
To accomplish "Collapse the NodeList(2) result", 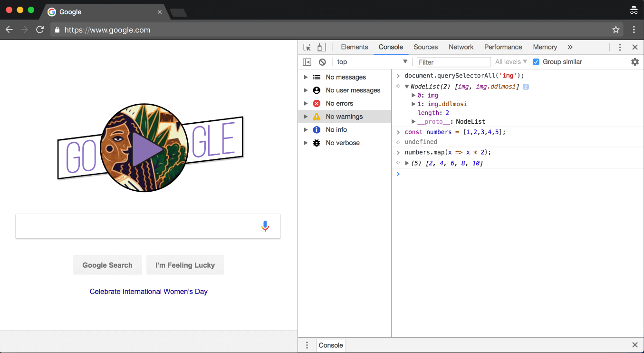I will 407,87.
